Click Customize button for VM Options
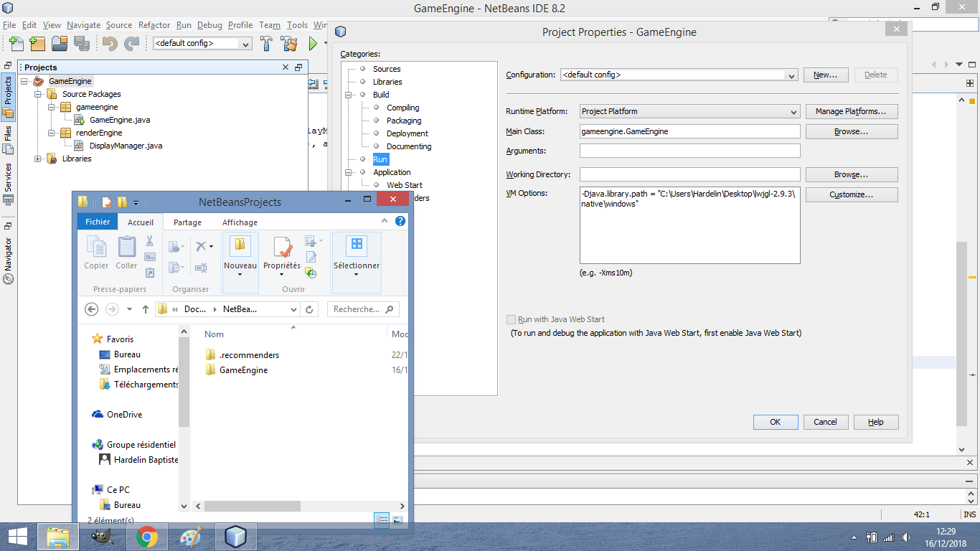980x551 pixels. point(852,195)
